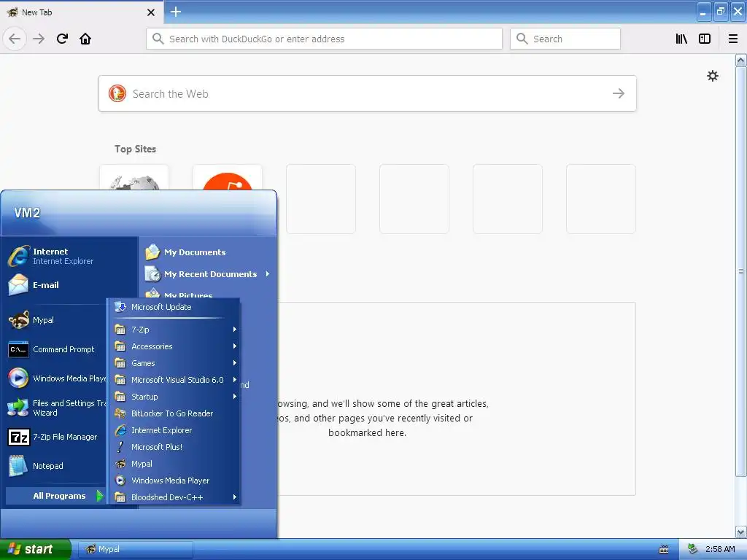Toggle the sidebar view icon

[705, 39]
